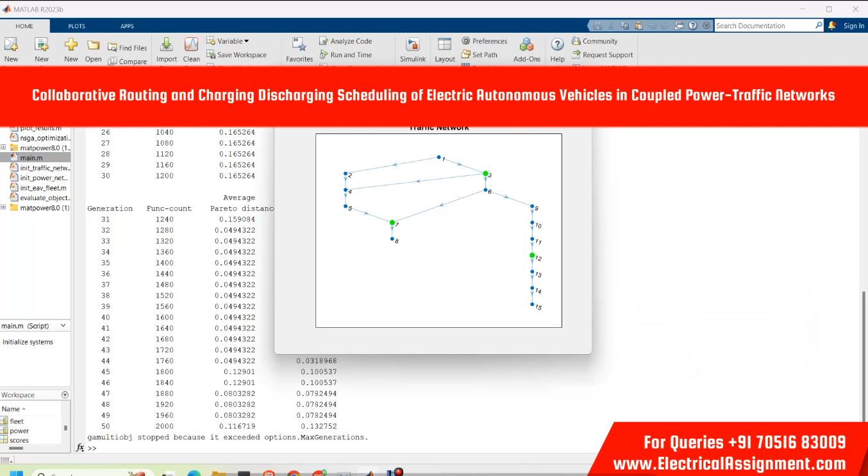Open the Workspace panel actions menu
868x476 pixels.
pos(65,395)
